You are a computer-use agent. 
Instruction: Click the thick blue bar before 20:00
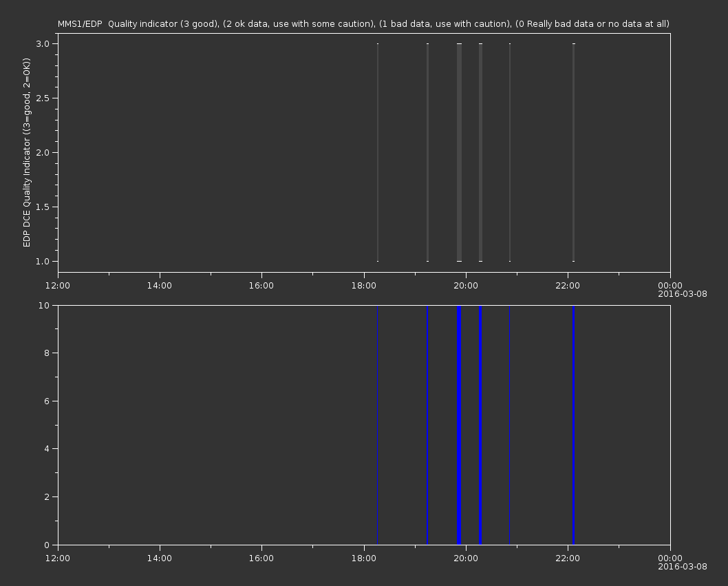pos(459,425)
